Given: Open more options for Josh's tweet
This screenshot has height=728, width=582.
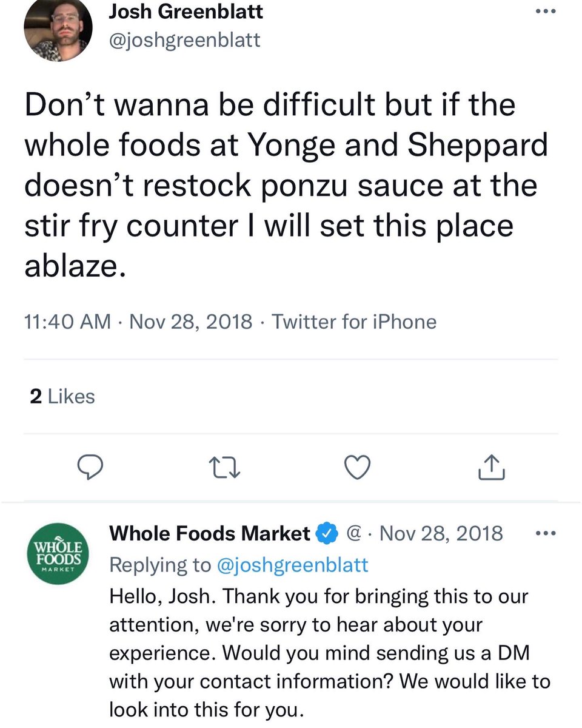Looking at the screenshot, I should (548, 13).
